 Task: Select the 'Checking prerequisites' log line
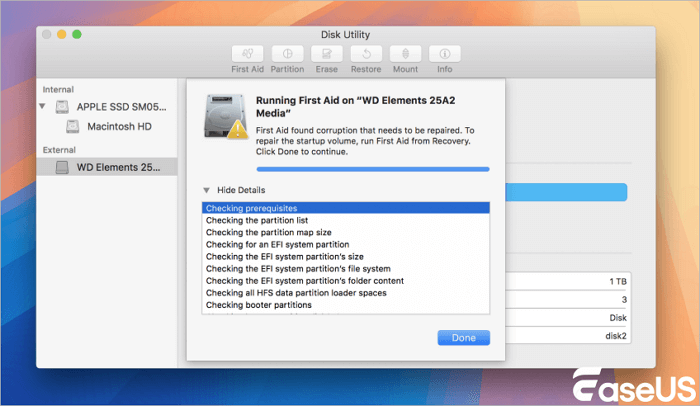point(346,208)
